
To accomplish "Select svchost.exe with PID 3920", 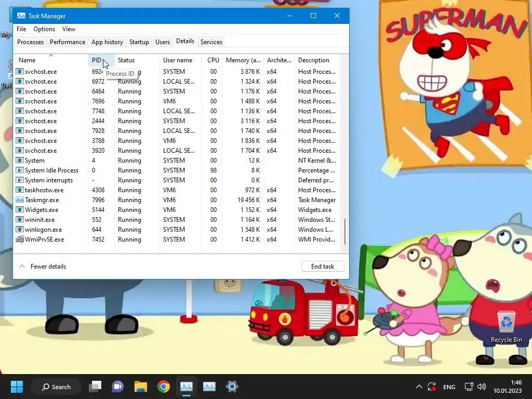I will (x=177, y=150).
